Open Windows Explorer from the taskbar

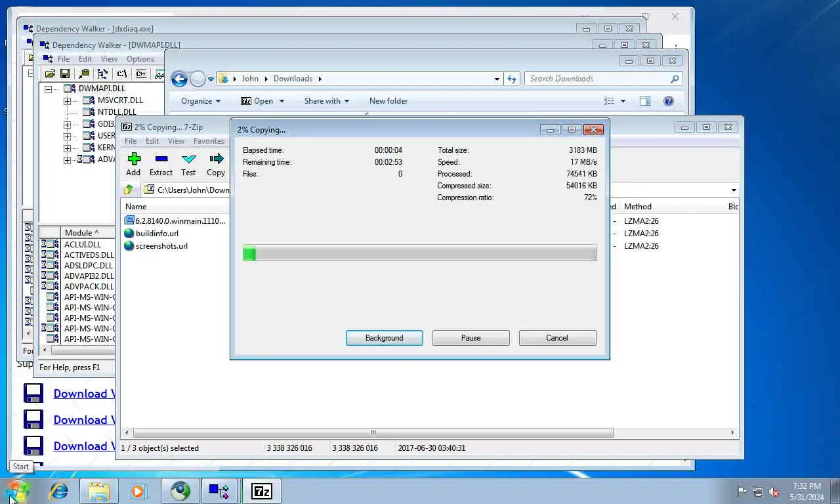[x=99, y=491]
